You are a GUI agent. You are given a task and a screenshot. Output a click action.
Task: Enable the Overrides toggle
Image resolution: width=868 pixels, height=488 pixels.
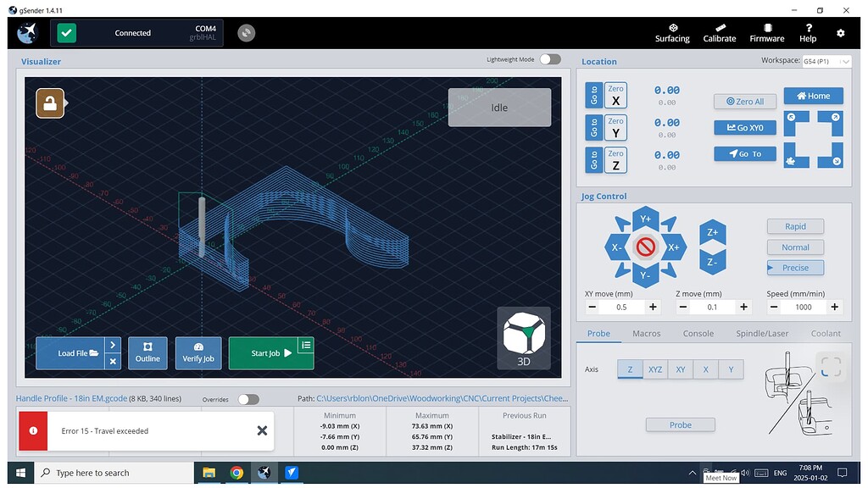pyautogui.click(x=248, y=399)
